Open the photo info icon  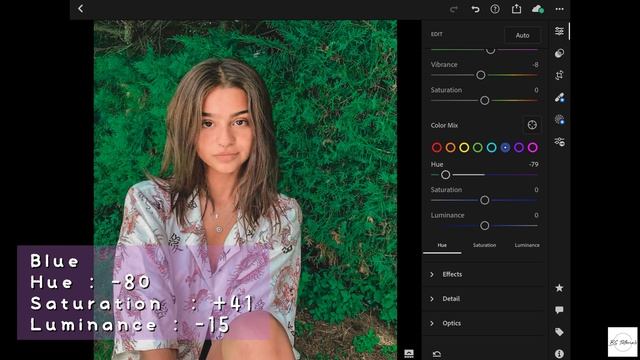click(x=559, y=353)
